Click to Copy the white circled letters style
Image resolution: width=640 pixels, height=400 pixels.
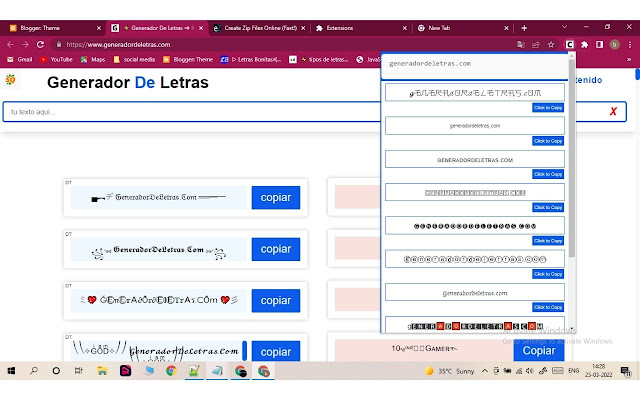click(x=548, y=274)
